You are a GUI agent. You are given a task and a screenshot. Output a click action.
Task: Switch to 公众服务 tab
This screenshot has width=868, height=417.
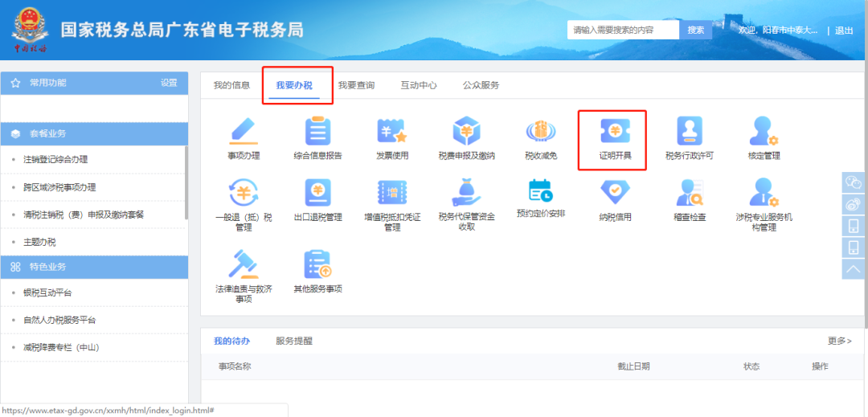pos(481,85)
